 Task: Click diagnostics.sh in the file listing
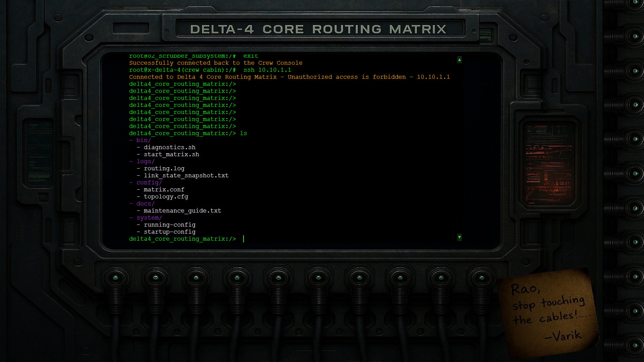(x=169, y=147)
